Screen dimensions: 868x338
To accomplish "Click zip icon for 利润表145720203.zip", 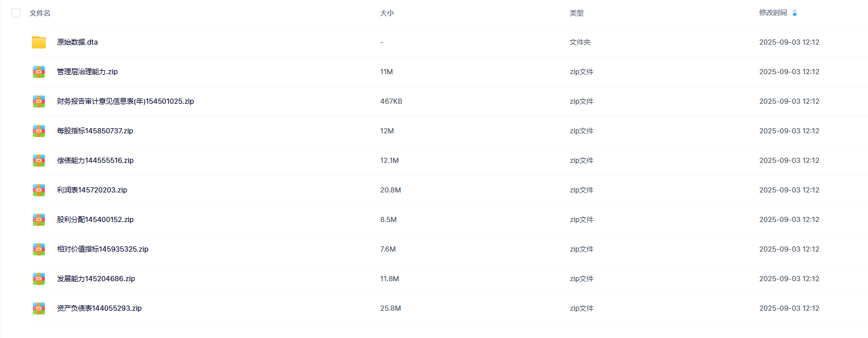I will pos(39,190).
